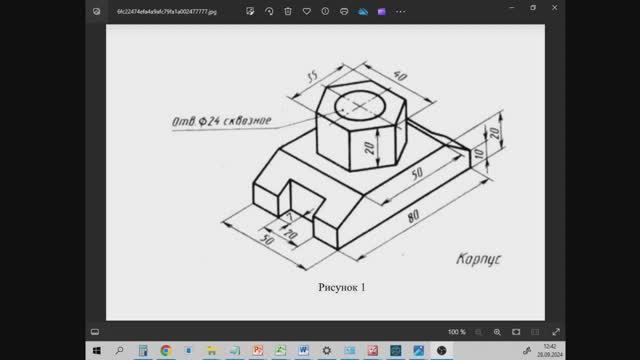Open Settings gear on the taskbar
This screenshot has width=640, height=360.
327,351
